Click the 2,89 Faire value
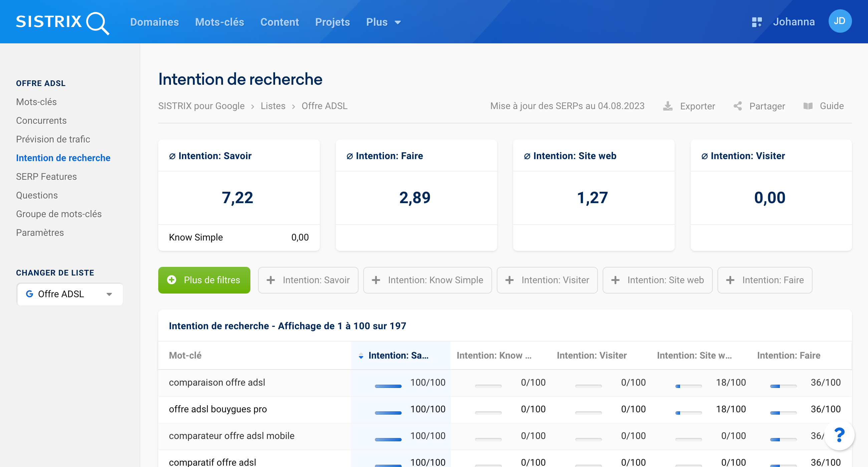 pos(415,198)
